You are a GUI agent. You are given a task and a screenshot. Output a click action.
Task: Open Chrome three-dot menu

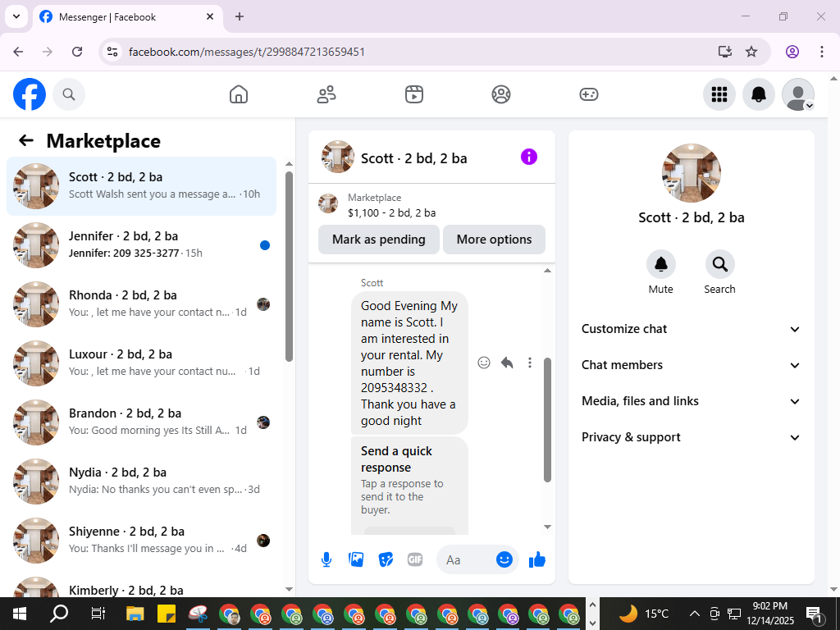coord(822,52)
